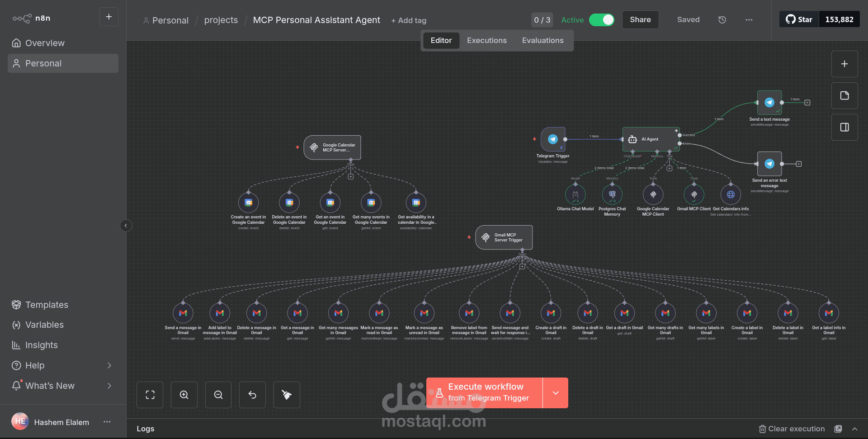Open Get many events in Google Calendar node
This screenshot has height=439, width=868.
pos(371,203)
